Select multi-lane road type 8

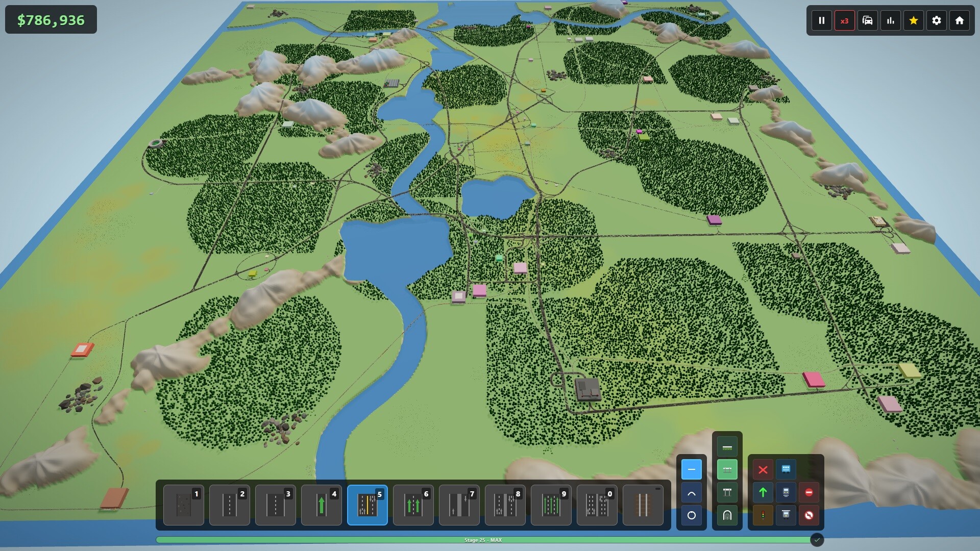click(505, 505)
